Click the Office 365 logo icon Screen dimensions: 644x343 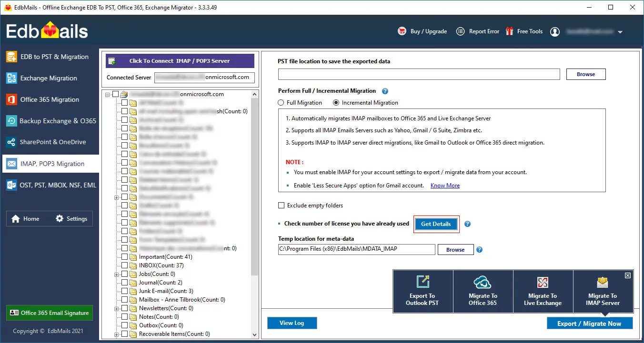click(x=11, y=99)
